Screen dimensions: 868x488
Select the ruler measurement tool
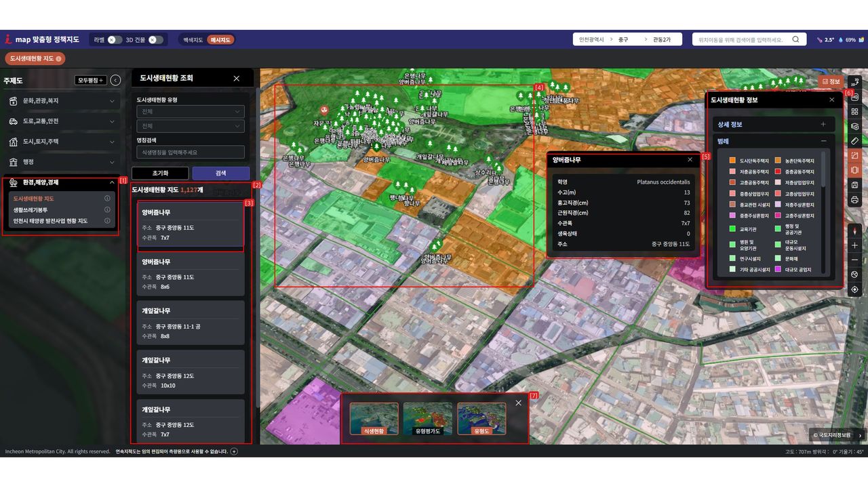coord(854,141)
